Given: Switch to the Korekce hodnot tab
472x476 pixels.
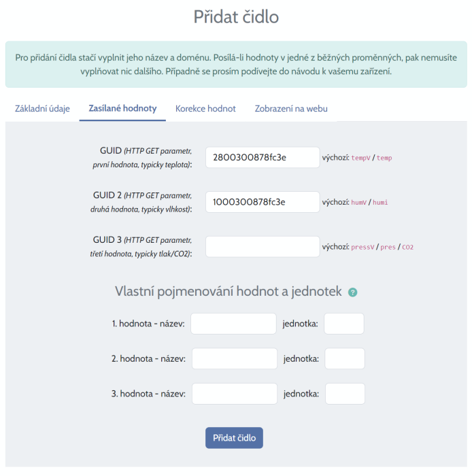Looking at the screenshot, I should [205, 109].
